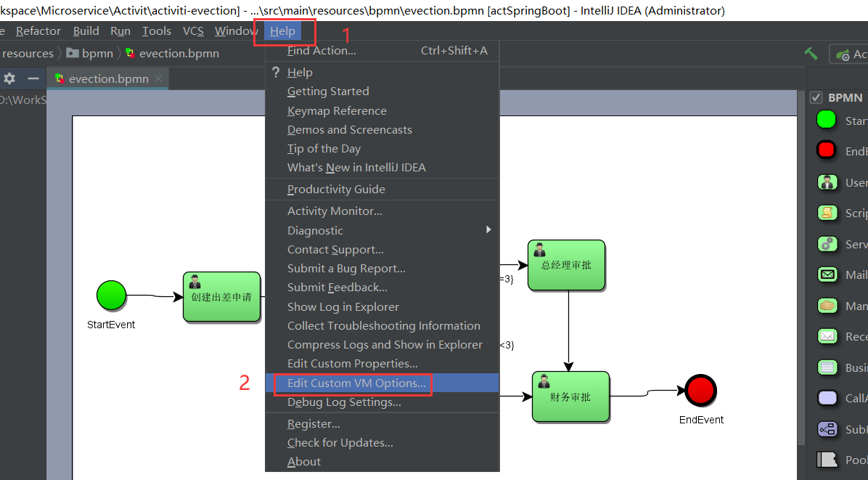Viewport: 868px width, 480px height.
Task: Select the SubProcess palette icon
Action: (827, 429)
